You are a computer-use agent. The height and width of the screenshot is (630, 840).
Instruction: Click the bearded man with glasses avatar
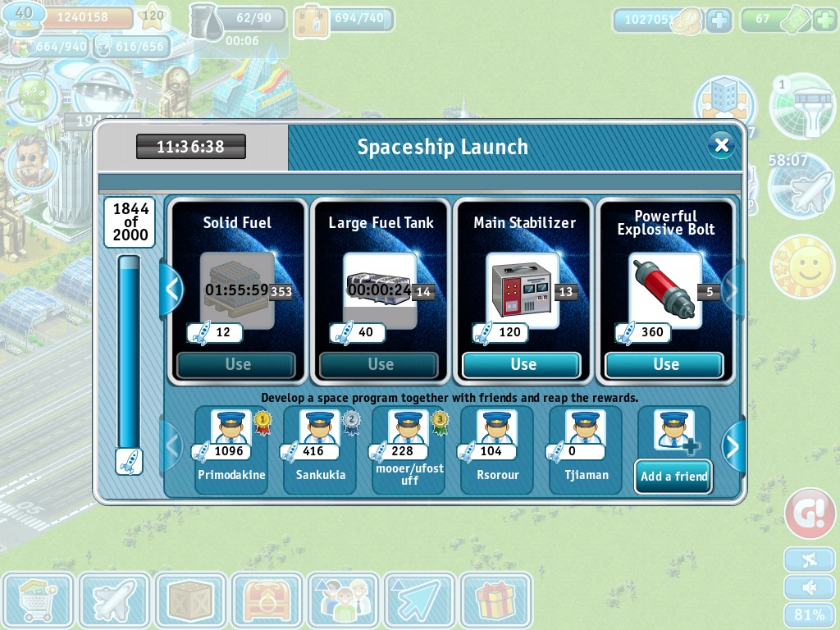pos(32,163)
